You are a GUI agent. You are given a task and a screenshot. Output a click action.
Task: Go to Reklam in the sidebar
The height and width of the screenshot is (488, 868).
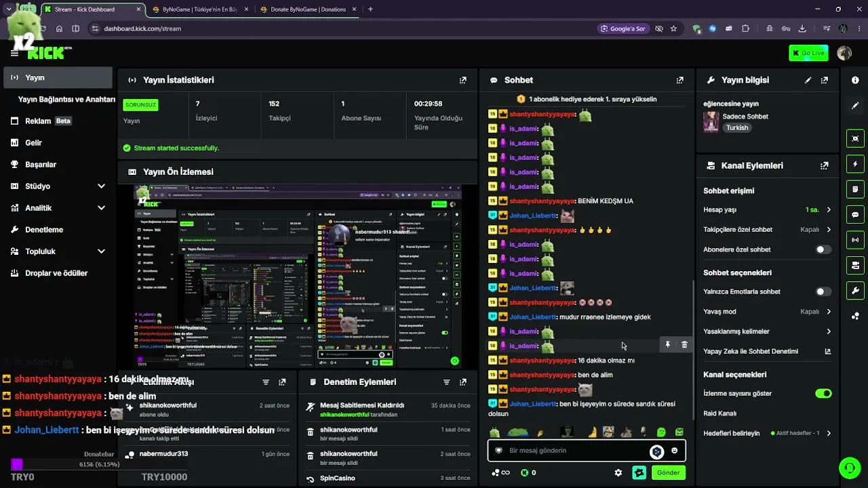click(x=59, y=121)
